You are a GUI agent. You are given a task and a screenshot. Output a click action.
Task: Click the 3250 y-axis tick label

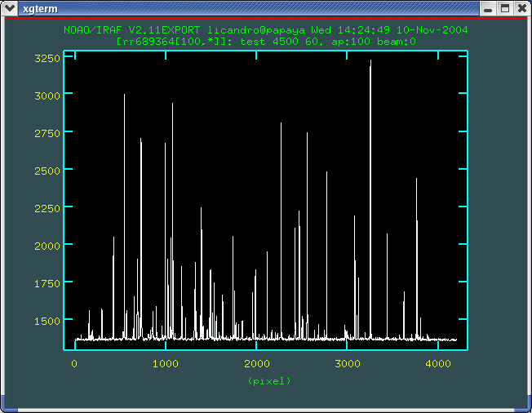[47, 59]
